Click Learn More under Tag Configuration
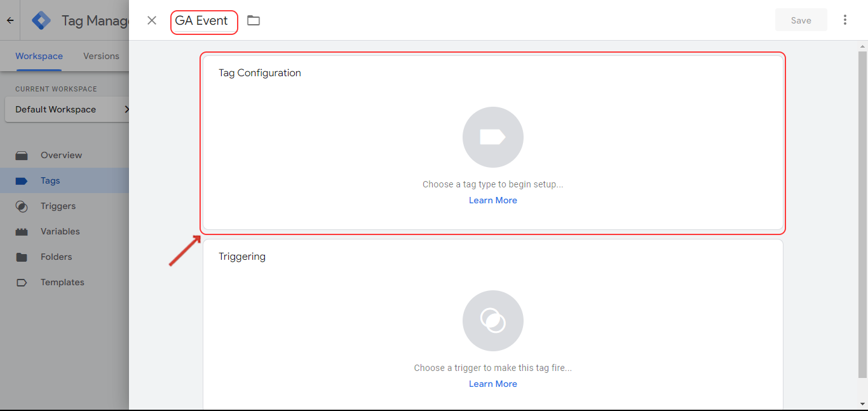This screenshot has width=868, height=411. pyautogui.click(x=493, y=200)
